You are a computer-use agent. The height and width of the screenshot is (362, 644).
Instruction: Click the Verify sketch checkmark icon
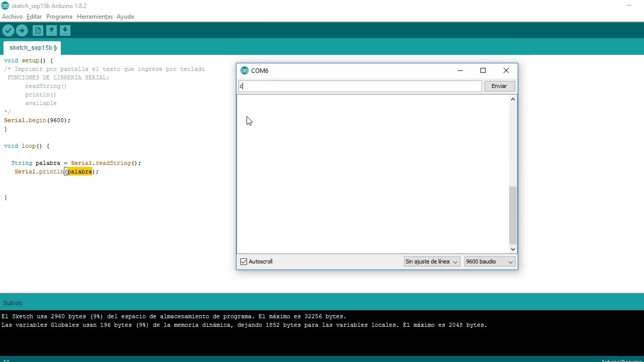tap(8, 31)
